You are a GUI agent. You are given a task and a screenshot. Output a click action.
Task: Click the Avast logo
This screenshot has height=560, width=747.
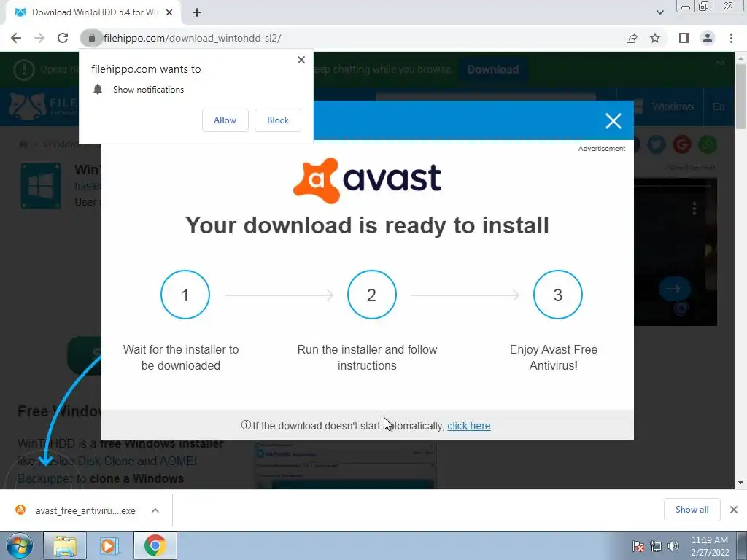(368, 180)
